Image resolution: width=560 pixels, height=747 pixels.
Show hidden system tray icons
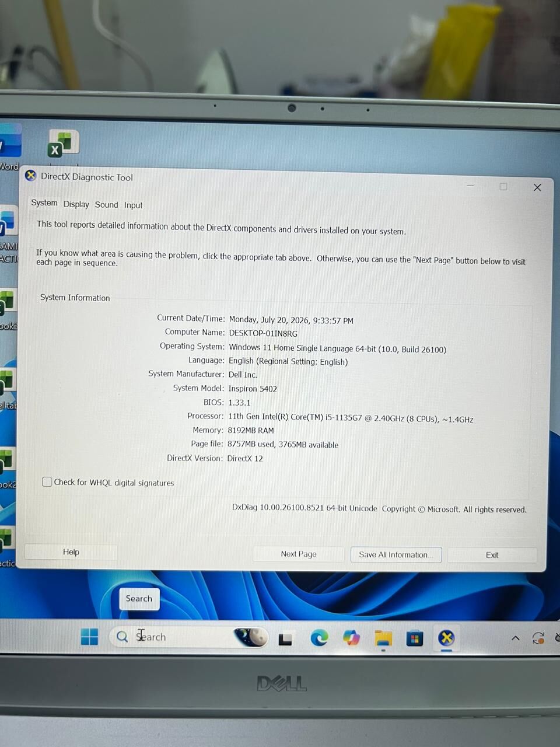(x=516, y=638)
